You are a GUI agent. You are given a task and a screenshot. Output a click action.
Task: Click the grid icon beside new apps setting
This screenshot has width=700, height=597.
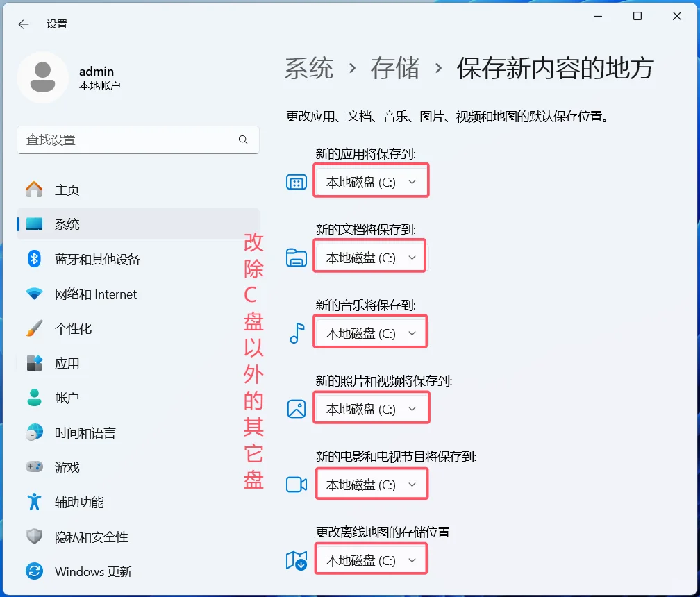click(x=297, y=181)
